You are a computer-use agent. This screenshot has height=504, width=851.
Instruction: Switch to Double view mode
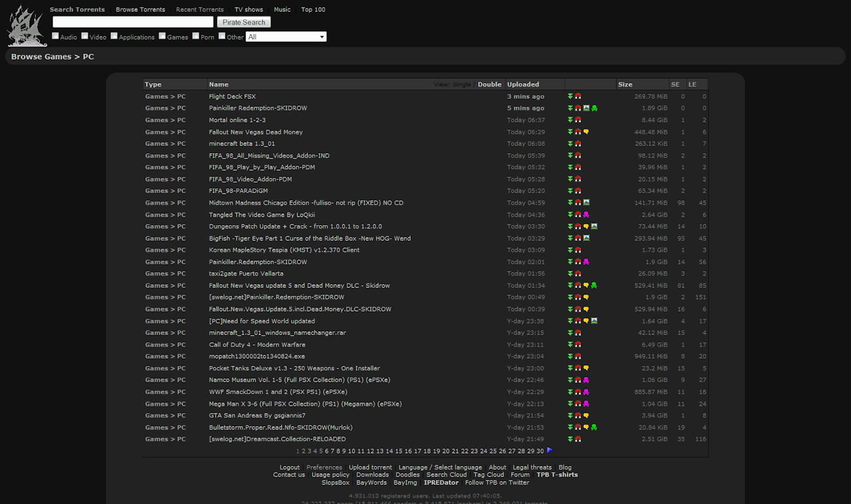click(489, 84)
